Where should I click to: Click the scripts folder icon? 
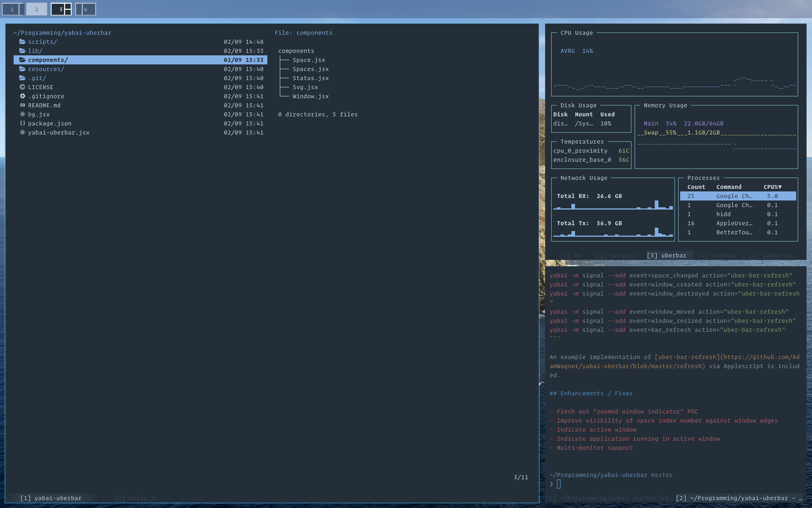pos(22,42)
